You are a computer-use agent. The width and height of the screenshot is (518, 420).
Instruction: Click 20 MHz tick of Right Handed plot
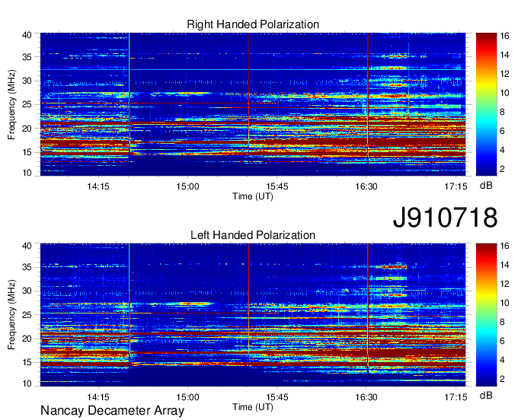27,129
